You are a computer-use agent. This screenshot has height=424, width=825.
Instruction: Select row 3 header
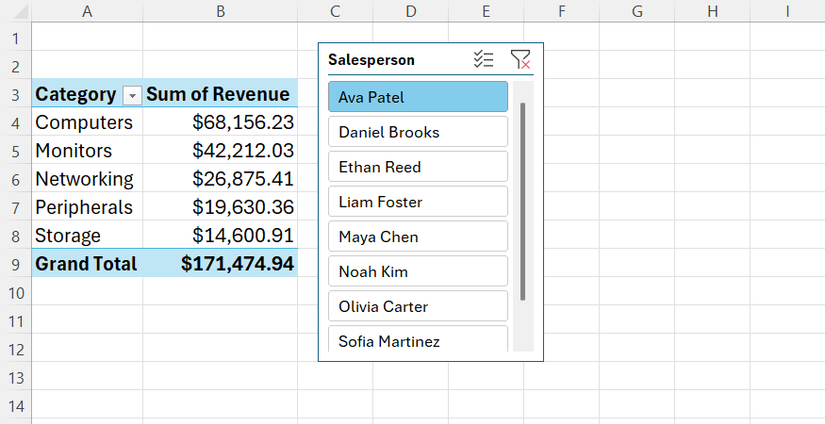(x=16, y=94)
